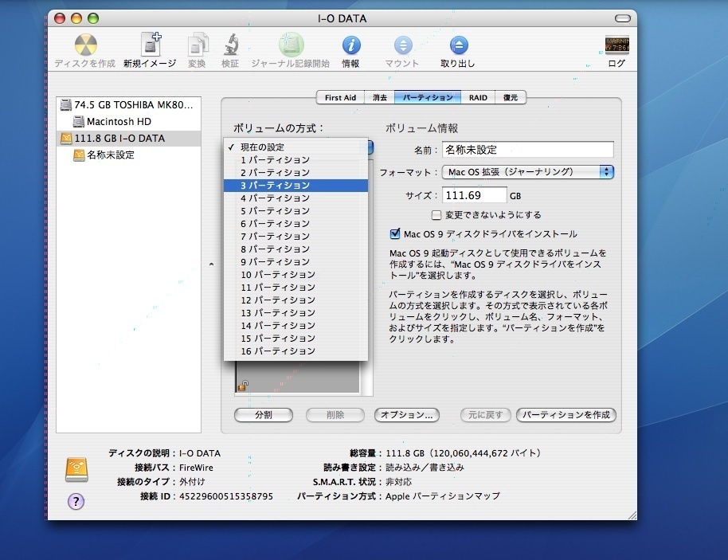Viewport: 728px width, 560px height.
Task: Choose 15 パーティション option
Action: (296, 339)
